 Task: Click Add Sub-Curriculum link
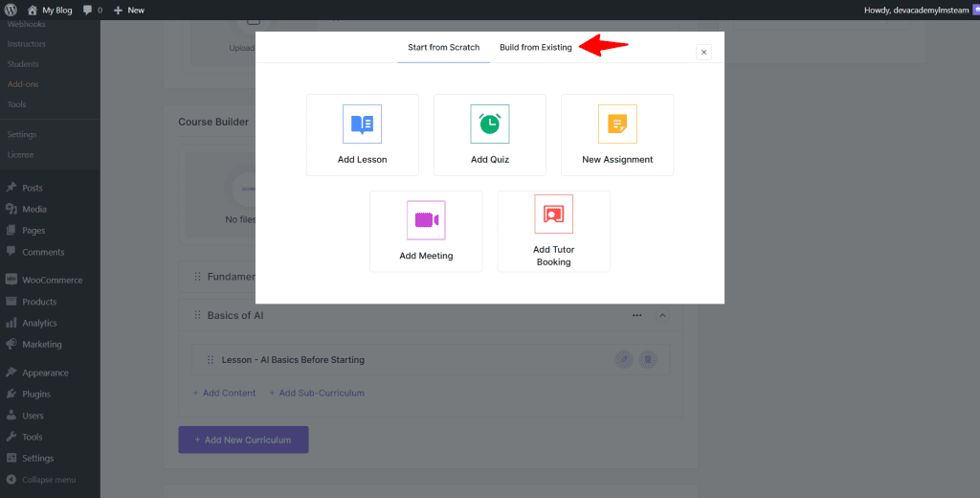pos(317,393)
